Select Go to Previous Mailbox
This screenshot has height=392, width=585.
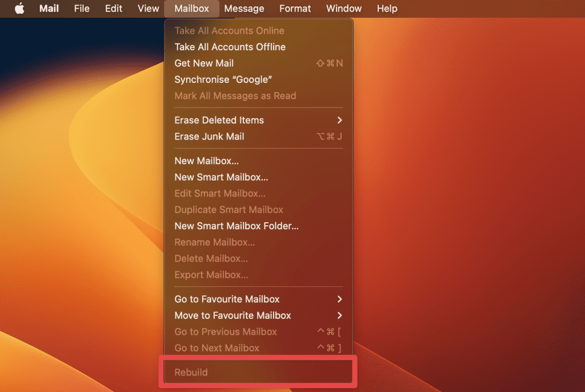pos(258,332)
